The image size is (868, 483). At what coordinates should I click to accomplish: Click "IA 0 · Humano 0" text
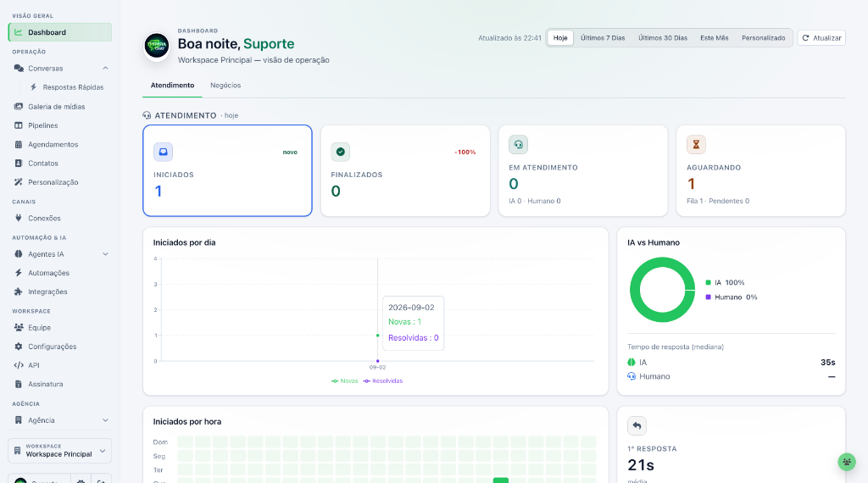535,201
